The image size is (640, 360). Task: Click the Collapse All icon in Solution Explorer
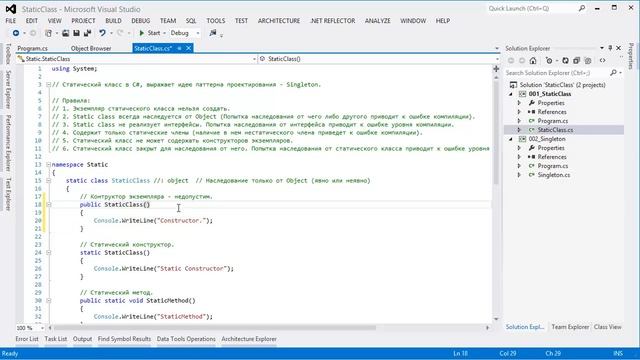tap(576, 60)
